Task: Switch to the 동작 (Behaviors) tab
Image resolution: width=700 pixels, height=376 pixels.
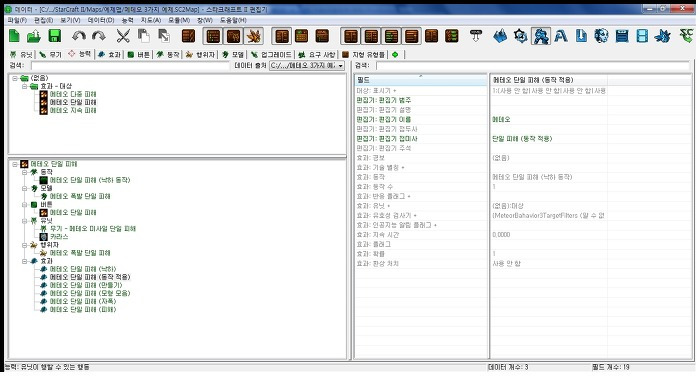Action: [x=168, y=54]
